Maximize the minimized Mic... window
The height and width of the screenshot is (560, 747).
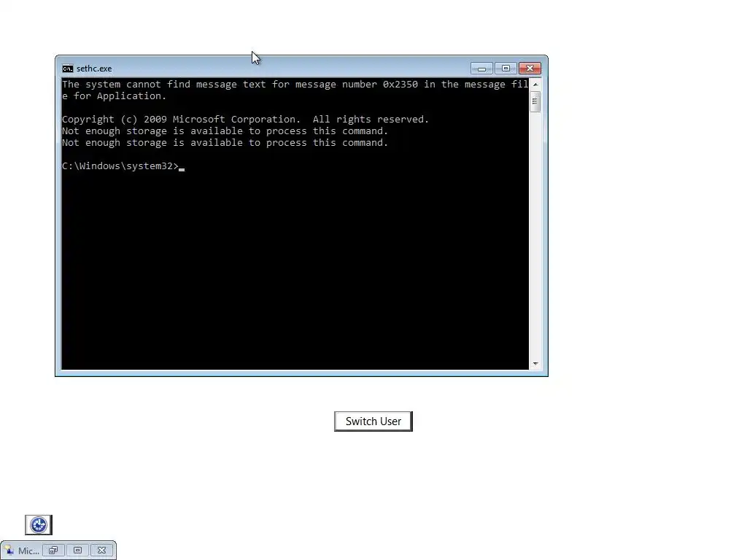(x=77, y=551)
